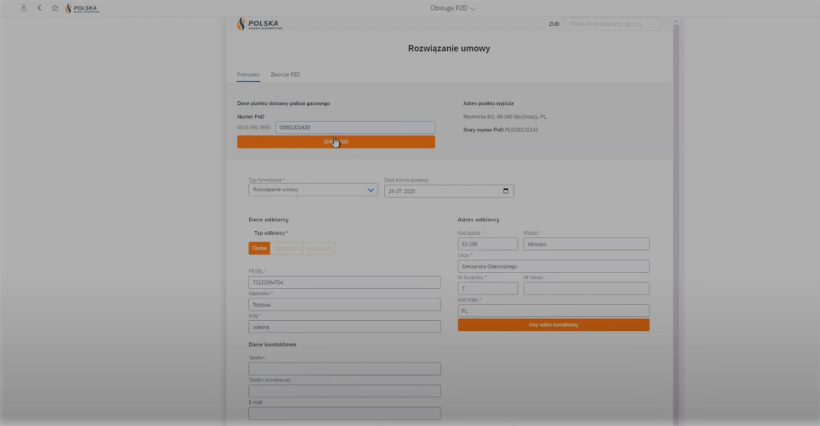This screenshot has width=820, height=426.
Task: Click the Reymonta address text
Action: (x=505, y=117)
